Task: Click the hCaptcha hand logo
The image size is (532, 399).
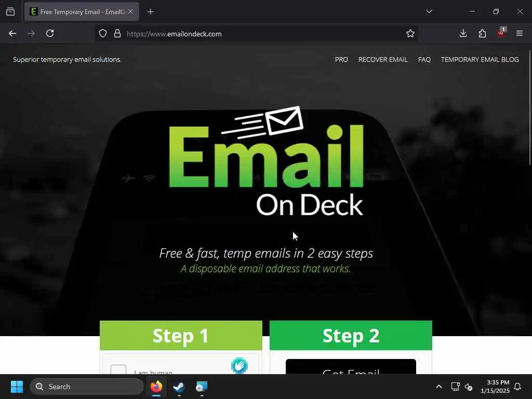Action: point(239,365)
